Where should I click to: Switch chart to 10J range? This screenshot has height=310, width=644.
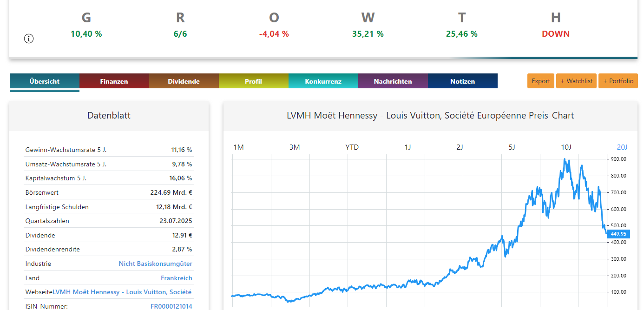pos(566,147)
